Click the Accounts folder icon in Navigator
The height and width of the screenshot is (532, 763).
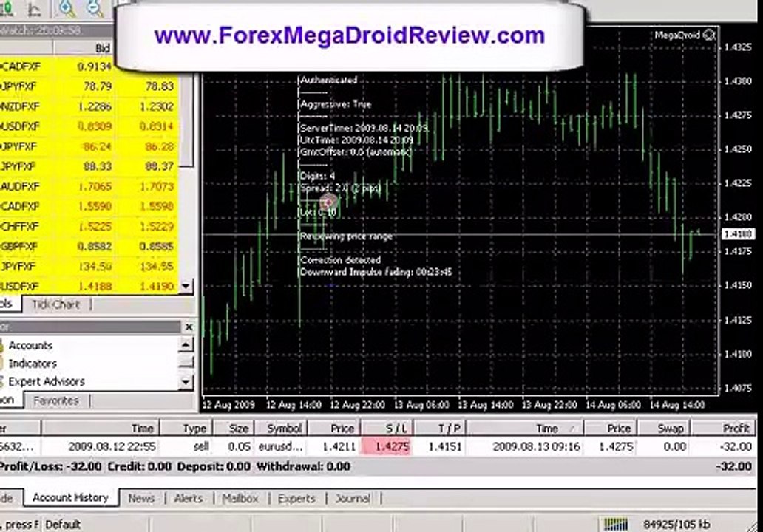tap(1, 345)
